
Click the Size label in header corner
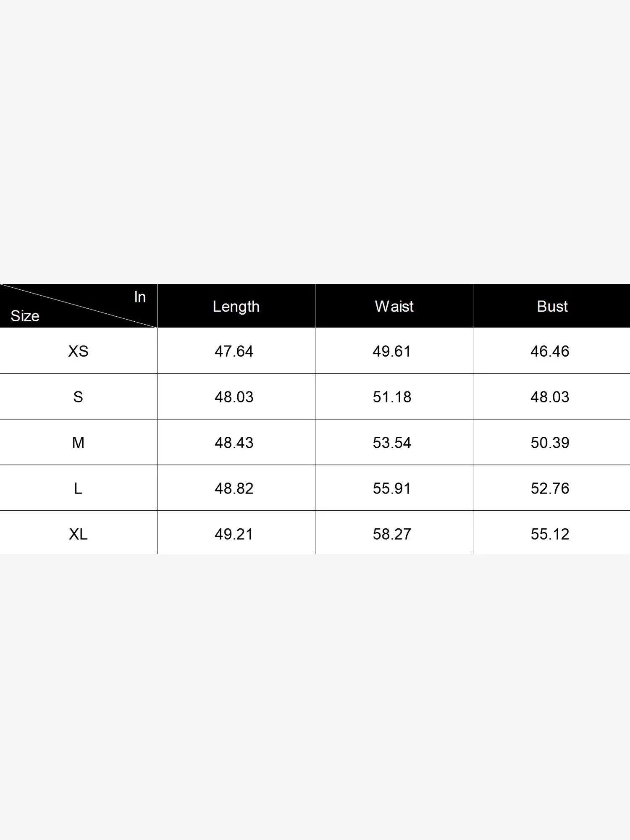[x=25, y=316]
